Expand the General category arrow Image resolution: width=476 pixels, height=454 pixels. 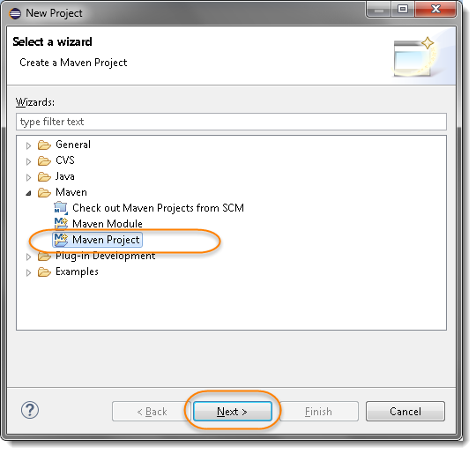(28, 145)
